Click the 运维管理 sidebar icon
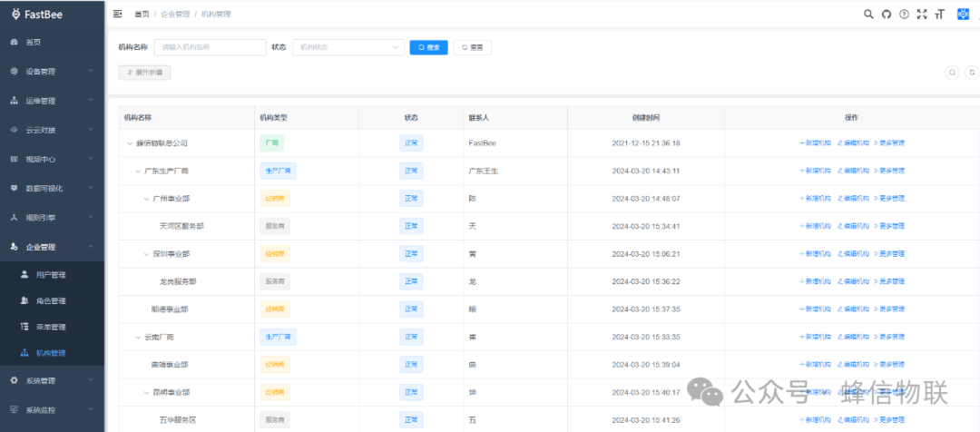 (x=15, y=101)
